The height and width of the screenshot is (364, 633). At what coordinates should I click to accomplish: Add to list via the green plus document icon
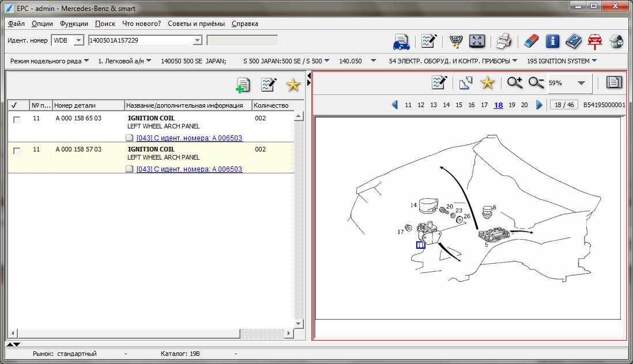point(243,85)
